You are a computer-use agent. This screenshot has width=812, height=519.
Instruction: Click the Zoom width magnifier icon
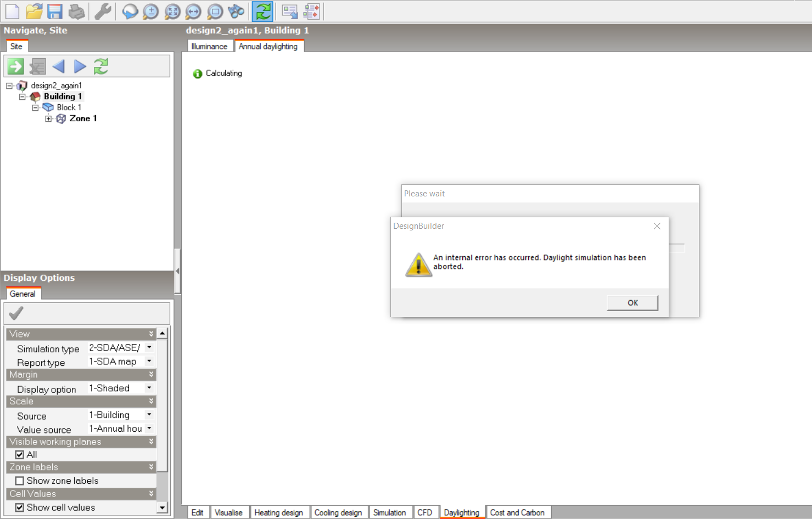coord(193,11)
